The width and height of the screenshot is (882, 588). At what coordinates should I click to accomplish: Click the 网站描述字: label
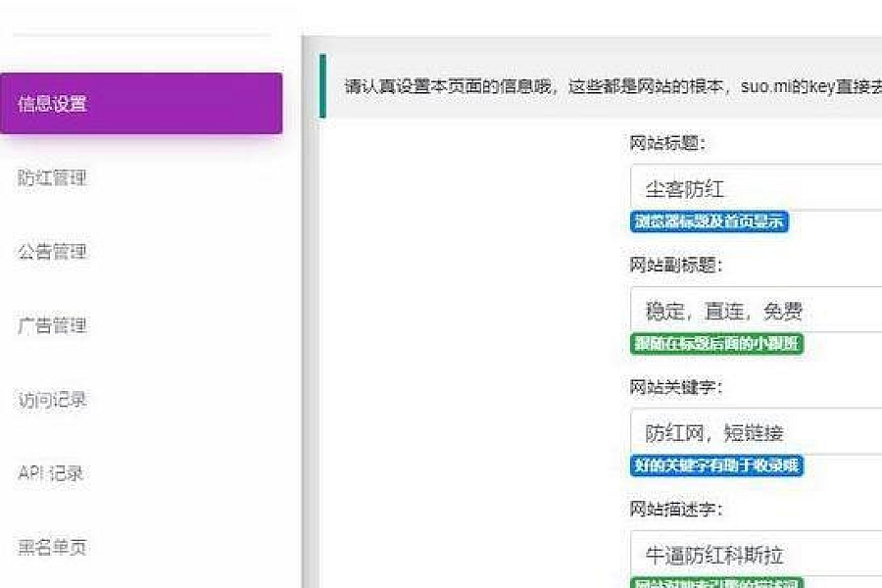point(675,509)
